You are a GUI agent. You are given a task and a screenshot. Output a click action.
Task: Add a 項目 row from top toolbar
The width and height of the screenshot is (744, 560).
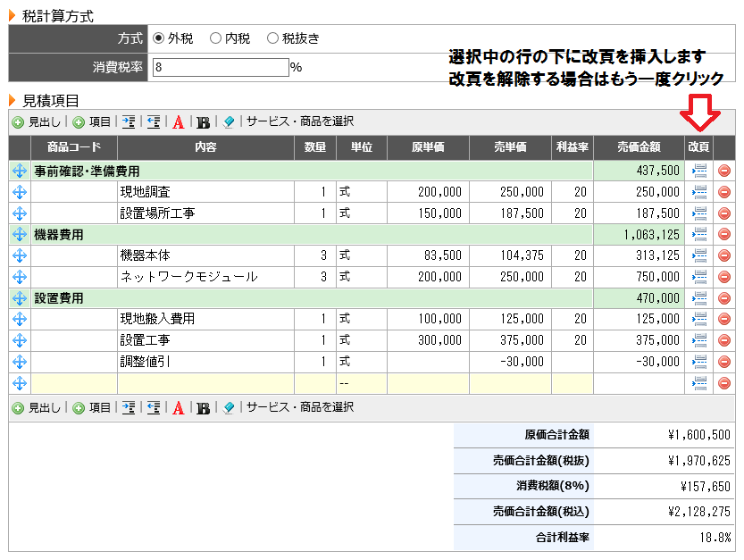point(92,122)
